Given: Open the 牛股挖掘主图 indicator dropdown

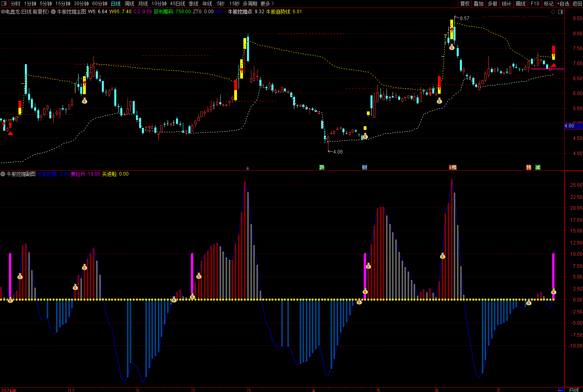Looking at the screenshot, I should pyautogui.click(x=53, y=12).
